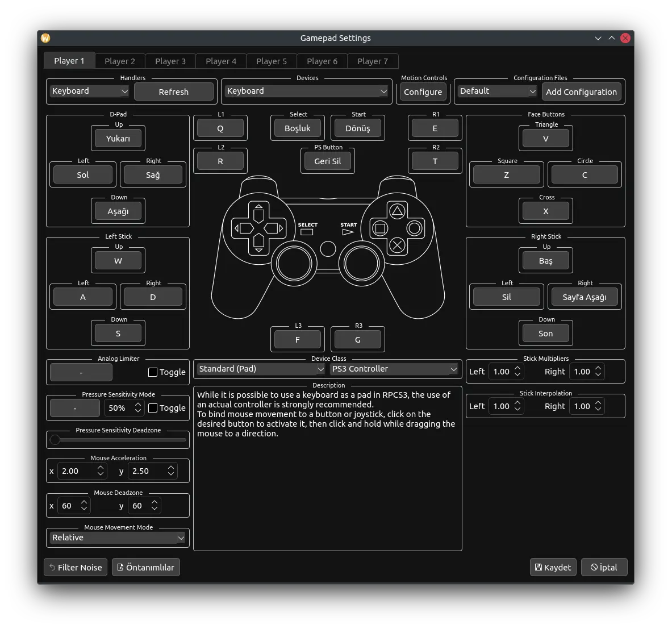The width and height of the screenshot is (672, 629).
Task: Open the Mouse Movement Mode Relative dropdown
Action: (118, 538)
